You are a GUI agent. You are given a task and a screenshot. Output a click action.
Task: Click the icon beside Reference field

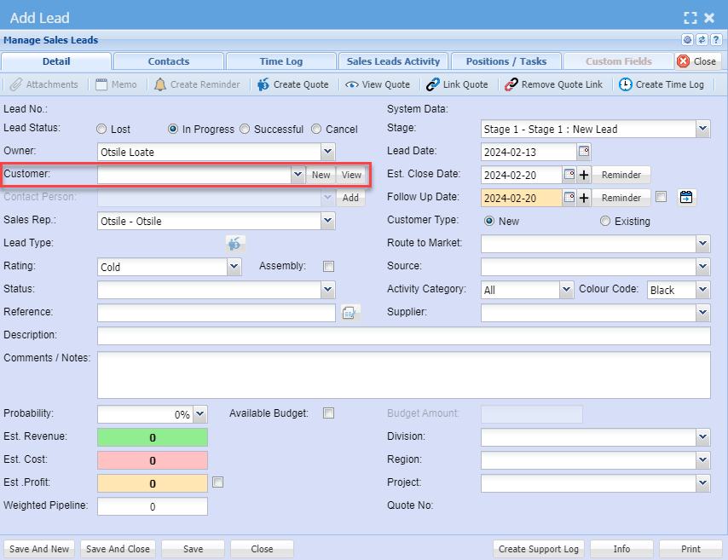(x=349, y=313)
